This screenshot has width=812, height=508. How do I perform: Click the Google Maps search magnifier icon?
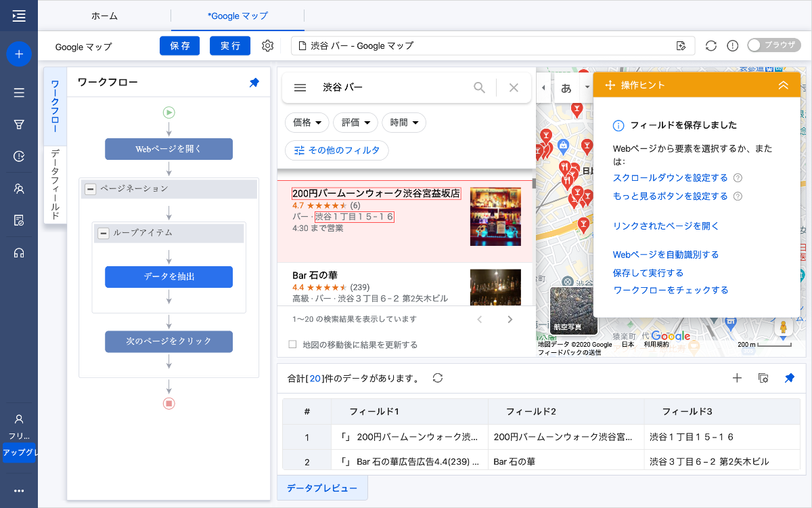(x=479, y=87)
